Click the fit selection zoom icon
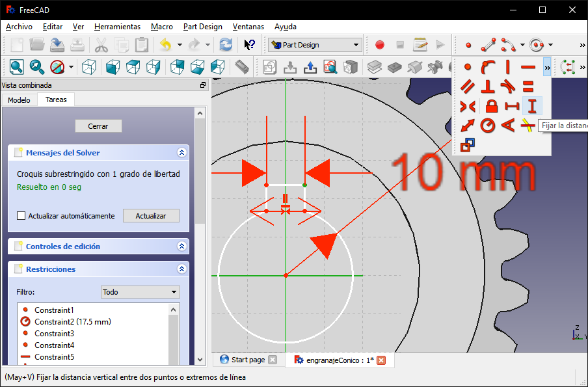The image size is (588, 387). [x=36, y=67]
